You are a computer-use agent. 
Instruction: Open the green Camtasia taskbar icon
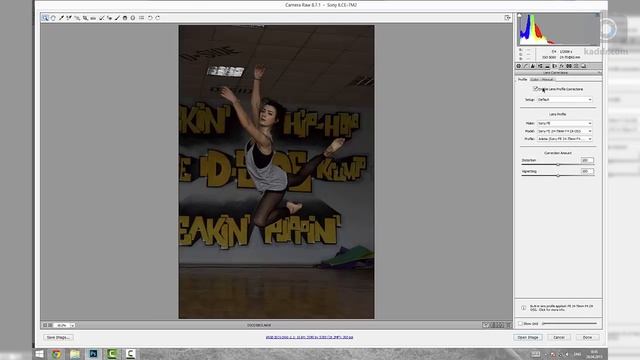(112, 354)
